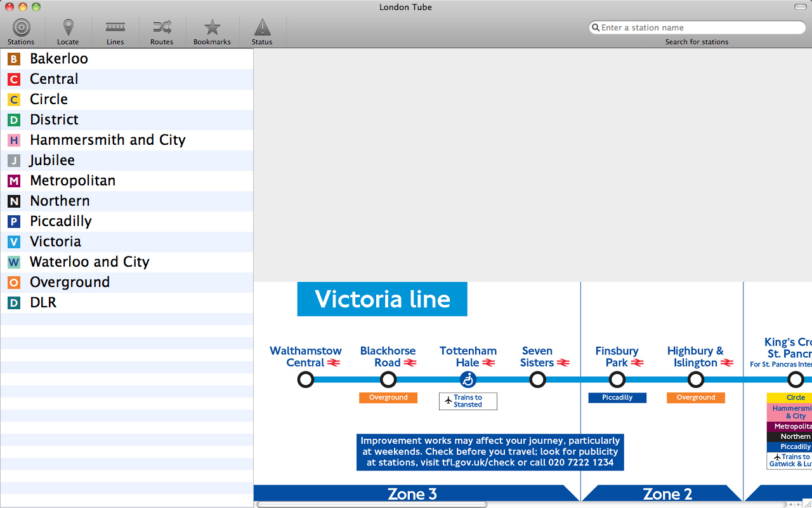This screenshot has height=508, width=812.
Task: Click Walthamstow Central station circle
Action: [x=306, y=380]
